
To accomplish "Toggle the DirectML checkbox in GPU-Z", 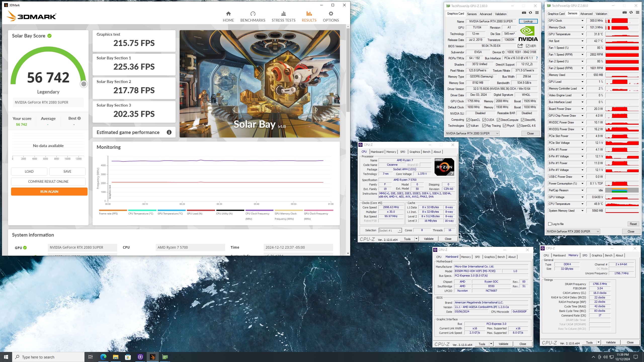I will click(522, 120).
